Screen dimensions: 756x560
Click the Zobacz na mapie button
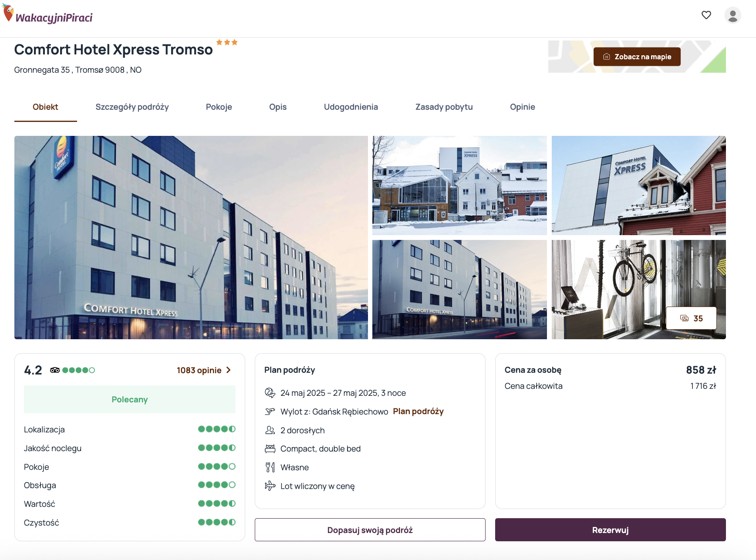click(637, 57)
